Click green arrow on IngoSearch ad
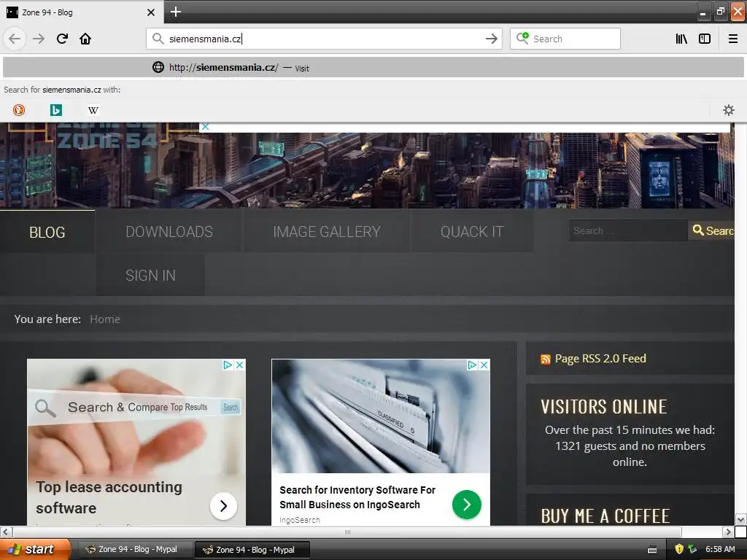This screenshot has height=560, width=747. [466, 505]
